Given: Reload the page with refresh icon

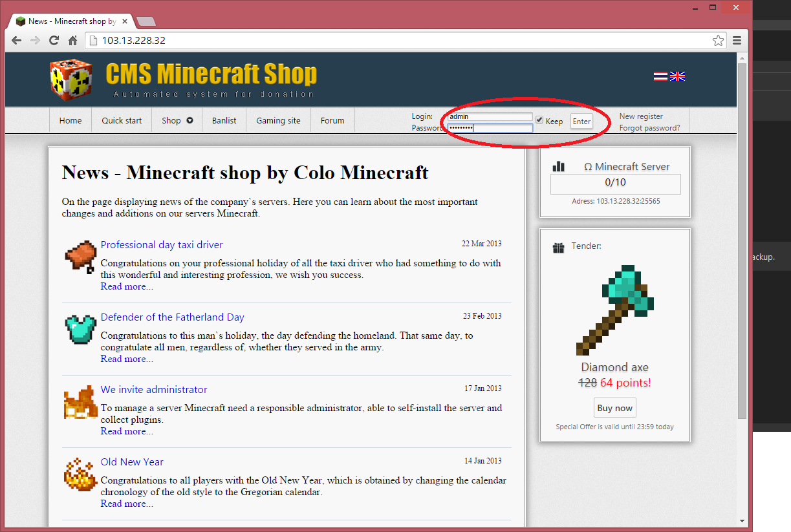Looking at the screenshot, I should pyautogui.click(x=54, y=40).
